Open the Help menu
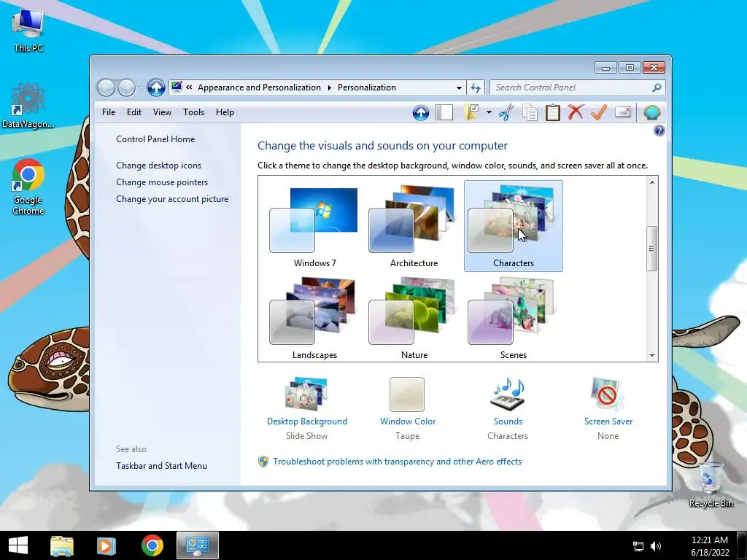This screenshot has width=747, height=560. click(225, 112)
